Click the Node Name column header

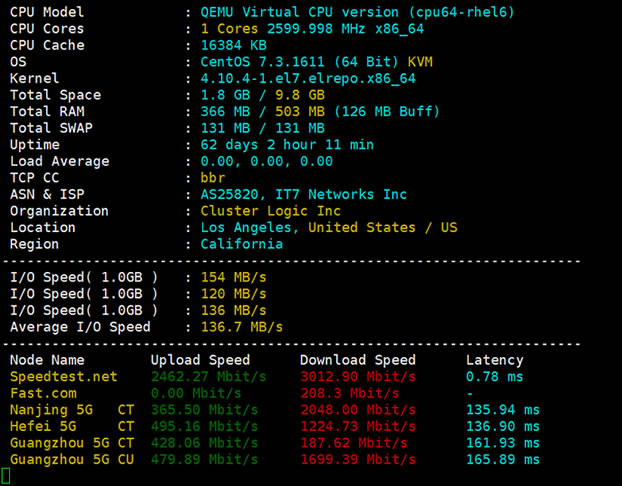tap(47, 360)
